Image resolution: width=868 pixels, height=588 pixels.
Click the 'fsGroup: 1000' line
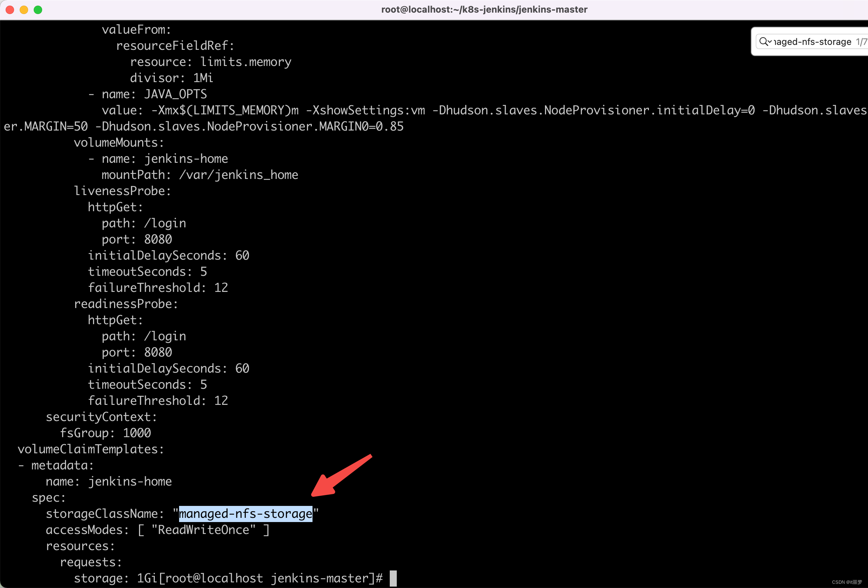[x=105, y=433]
